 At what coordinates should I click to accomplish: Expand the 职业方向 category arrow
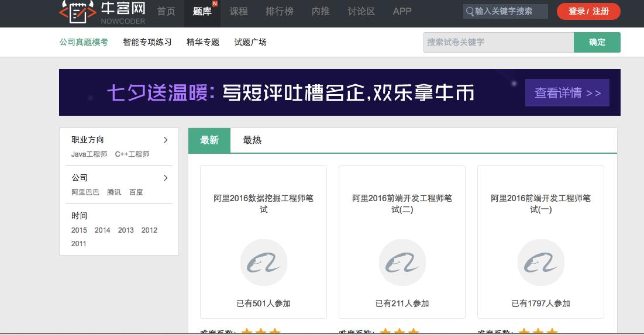coord(166,140)
